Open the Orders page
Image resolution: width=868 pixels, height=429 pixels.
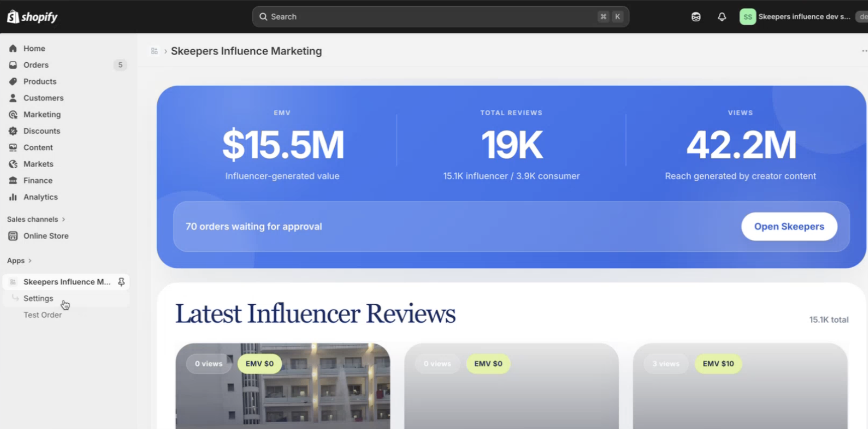[x=36, y=65]
